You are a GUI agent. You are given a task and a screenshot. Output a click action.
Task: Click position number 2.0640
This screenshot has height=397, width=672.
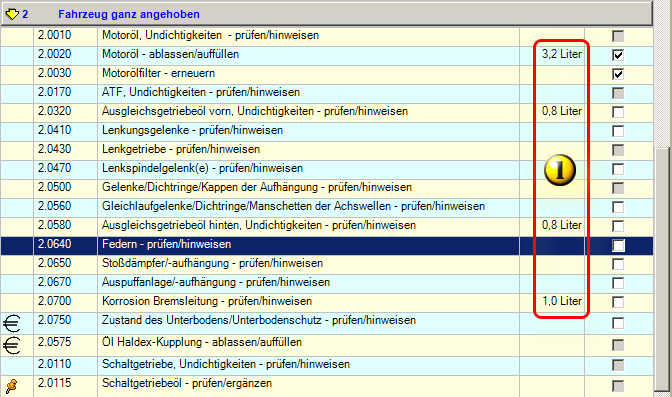[54, 244]
